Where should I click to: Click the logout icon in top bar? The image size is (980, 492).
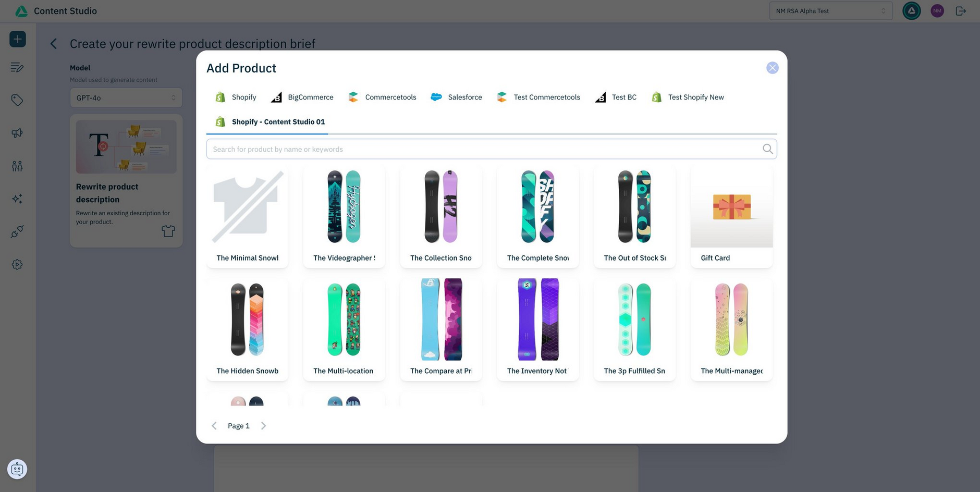(x=961, y=11)
